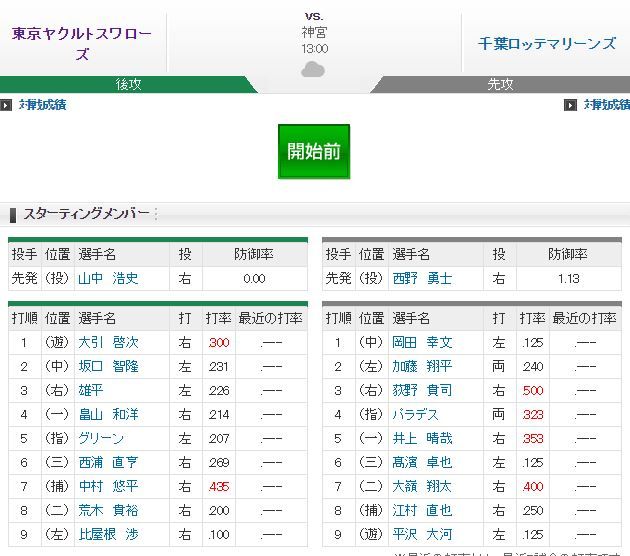Click arrow icon beside left 対戦成績 link

(x=6, y=105)
